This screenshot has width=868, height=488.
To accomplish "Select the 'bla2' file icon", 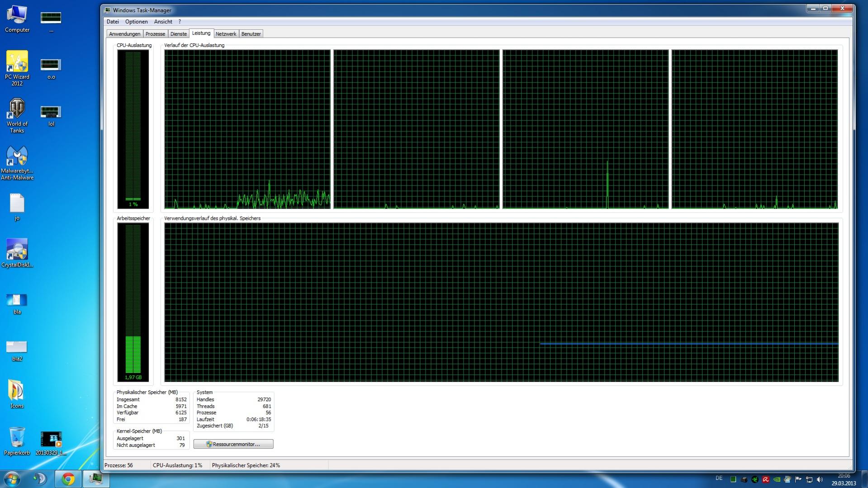I will [x=17, y=351].
